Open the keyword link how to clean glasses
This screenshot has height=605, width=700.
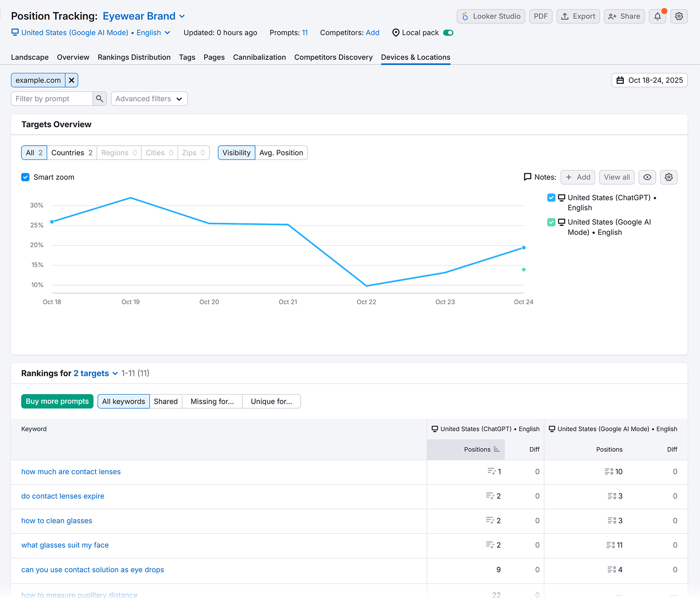[x=56, y=521]
